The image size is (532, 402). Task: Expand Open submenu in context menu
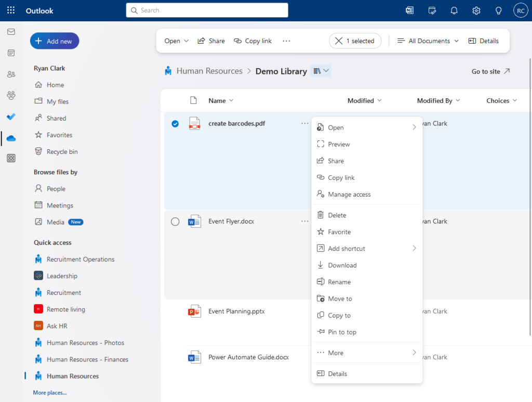[414, 127]
